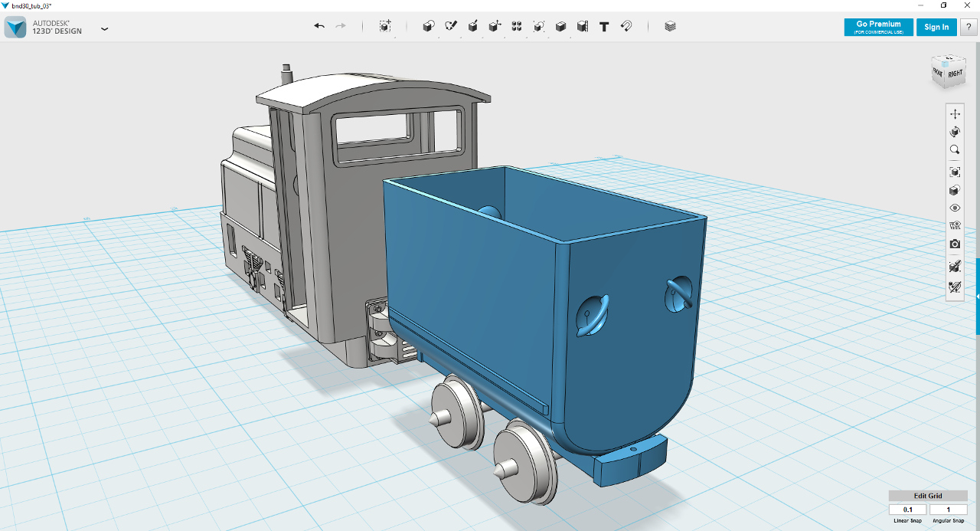This screenshot has height=531, width=980.
Task: Click the Go Premium button
Action: click(x=878, y=27)
